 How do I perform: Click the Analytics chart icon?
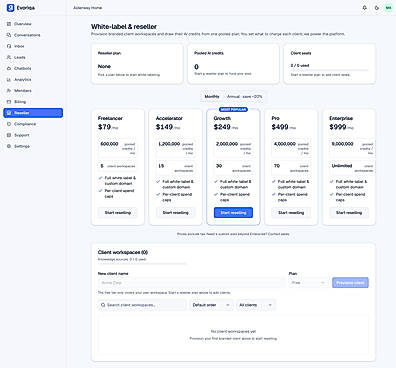point(9,79)
